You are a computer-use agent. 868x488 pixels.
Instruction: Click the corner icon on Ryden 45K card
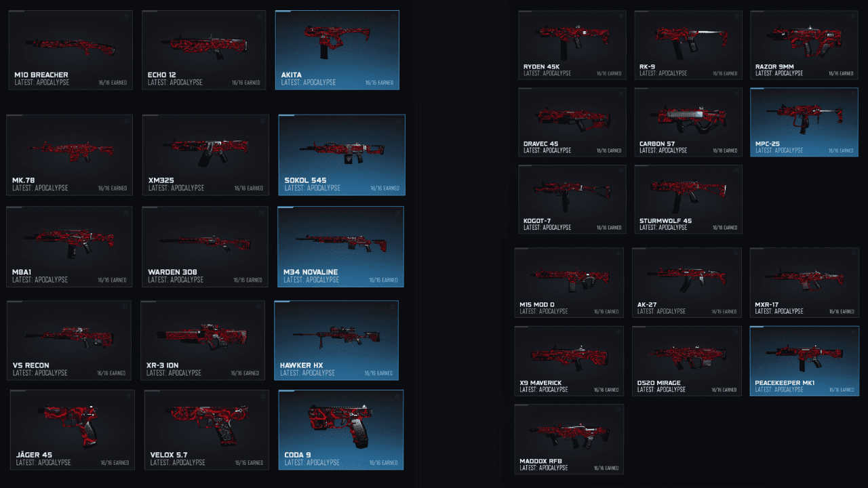coord(620,16)
